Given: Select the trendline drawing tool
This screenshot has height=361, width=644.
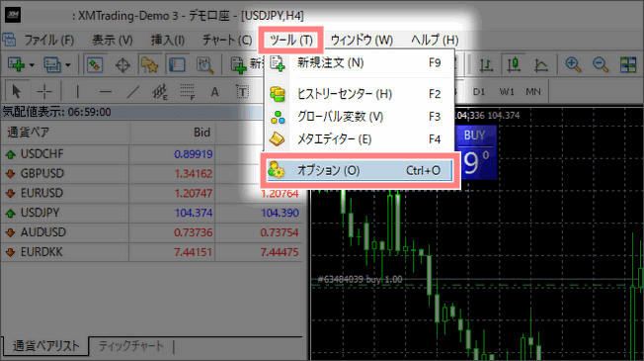Looking at the screenshot, I should [132, 92].
